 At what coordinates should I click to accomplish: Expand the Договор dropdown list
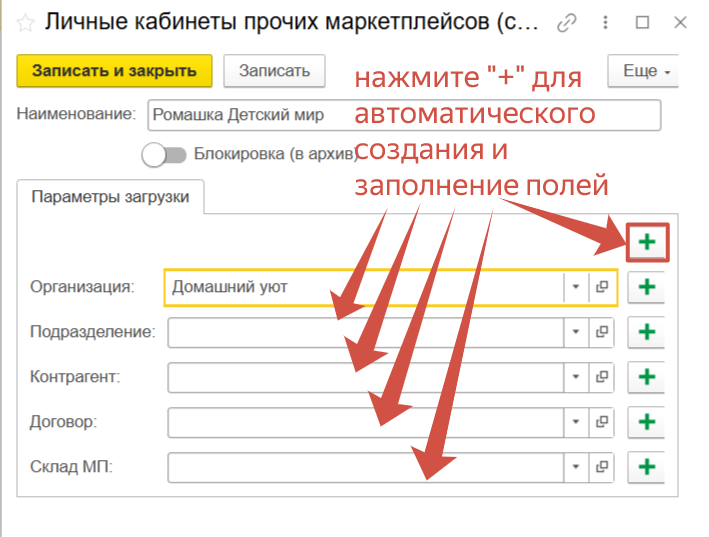(576, 422)
